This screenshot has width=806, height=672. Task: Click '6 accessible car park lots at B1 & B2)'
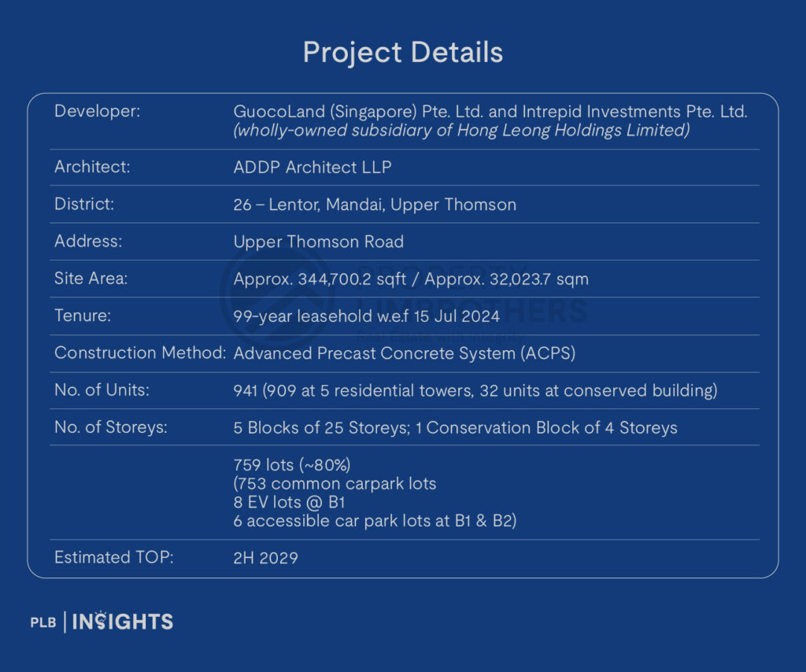click(x=375, y=520)
